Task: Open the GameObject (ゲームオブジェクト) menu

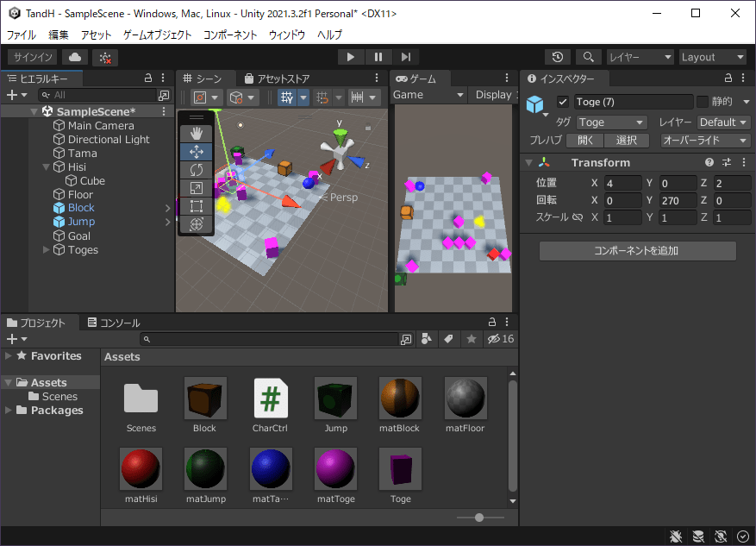Action: pos(157,35)
